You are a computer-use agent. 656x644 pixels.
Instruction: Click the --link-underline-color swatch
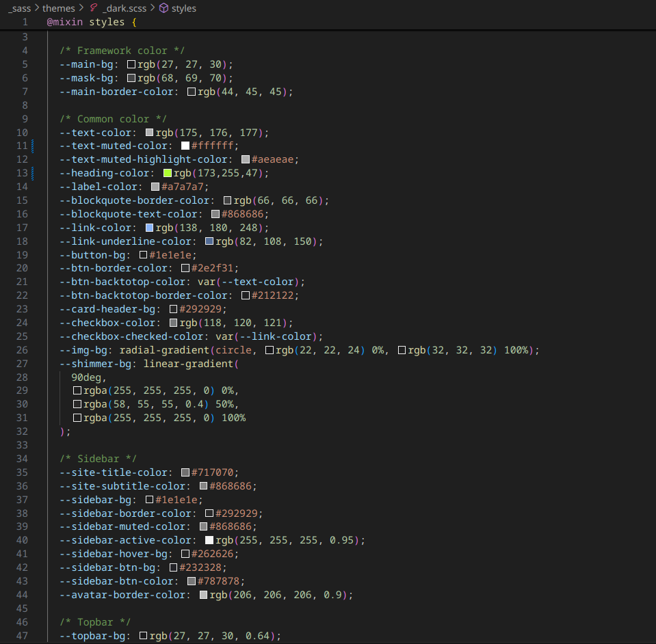(209, 241)
